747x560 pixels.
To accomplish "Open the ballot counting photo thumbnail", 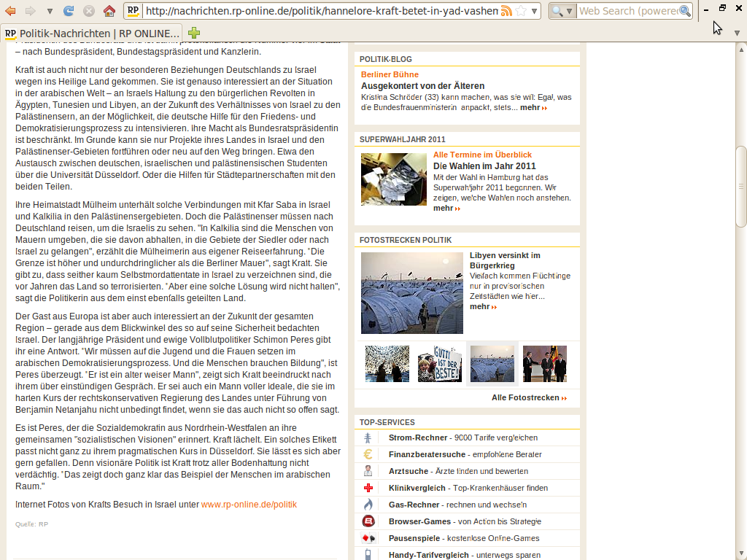I will (393, 179).
